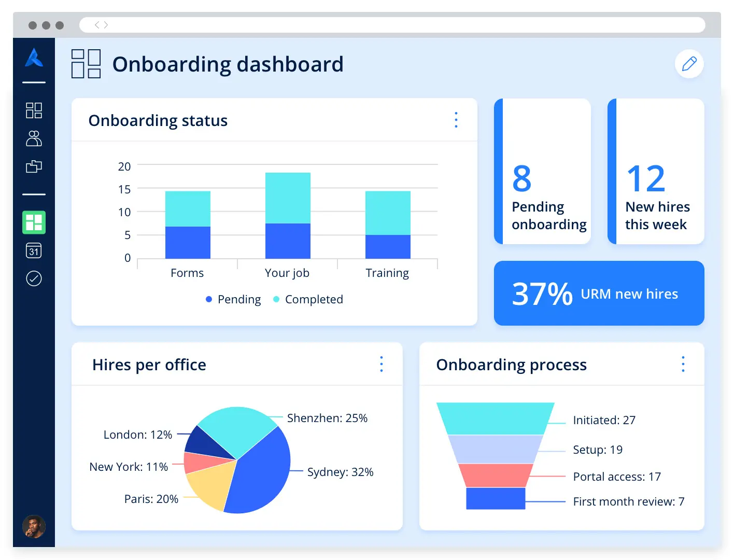Screen dimensions: 734x560
Task: Click the 37% URM new hires banner
Action: pyautogui.click(x=599, y=293)
